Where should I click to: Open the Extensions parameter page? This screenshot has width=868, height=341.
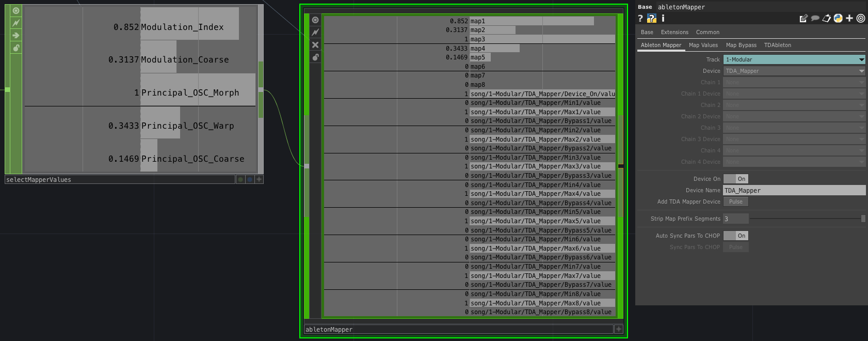674,32
